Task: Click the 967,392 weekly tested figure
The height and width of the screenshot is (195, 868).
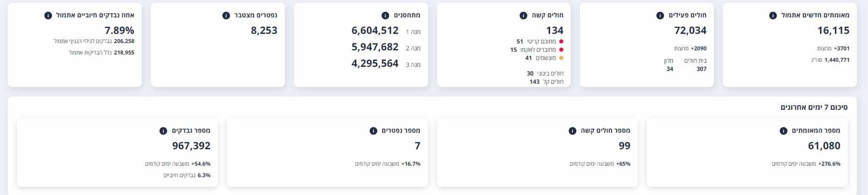Action: click(x=191, y=146)
